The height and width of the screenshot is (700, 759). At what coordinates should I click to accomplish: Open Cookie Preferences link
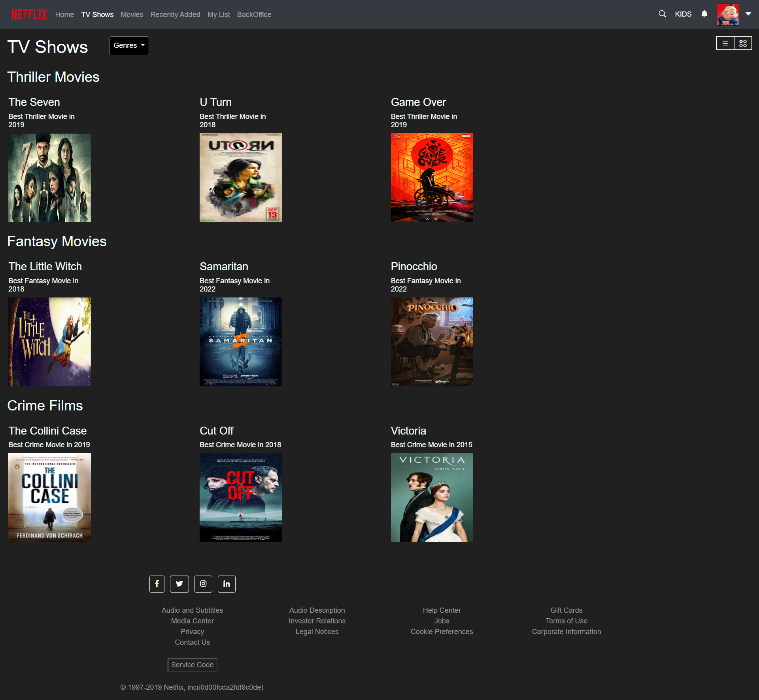click(x=442, y=632)
